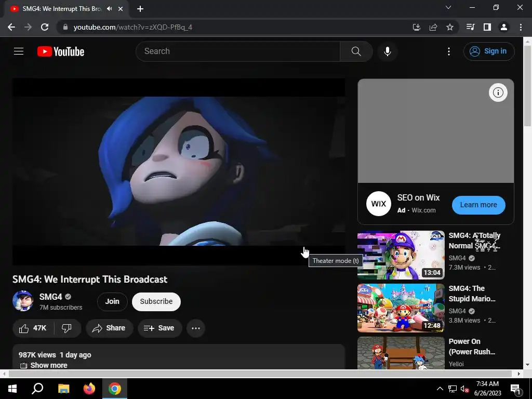Open Windows notification center
This screenshot has height=399, width=532.
click(515, 389)
